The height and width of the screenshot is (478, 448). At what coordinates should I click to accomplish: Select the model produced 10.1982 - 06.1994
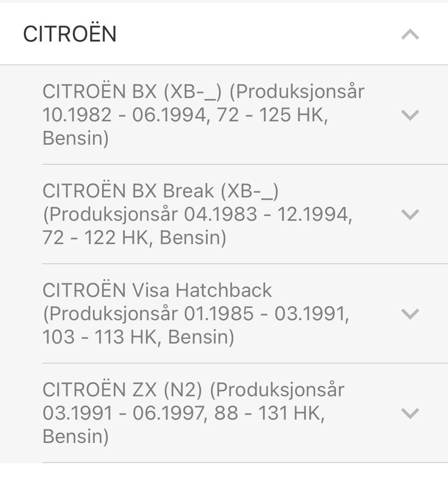tap(224, 115)
